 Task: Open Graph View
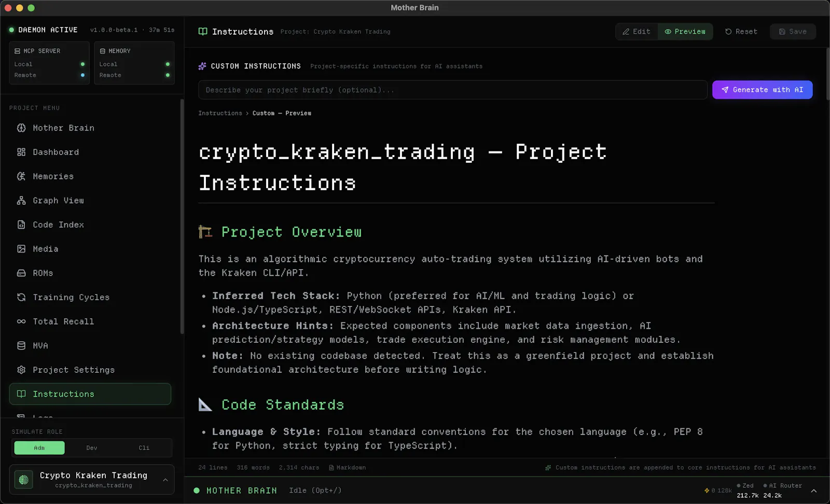coord(90,201)
